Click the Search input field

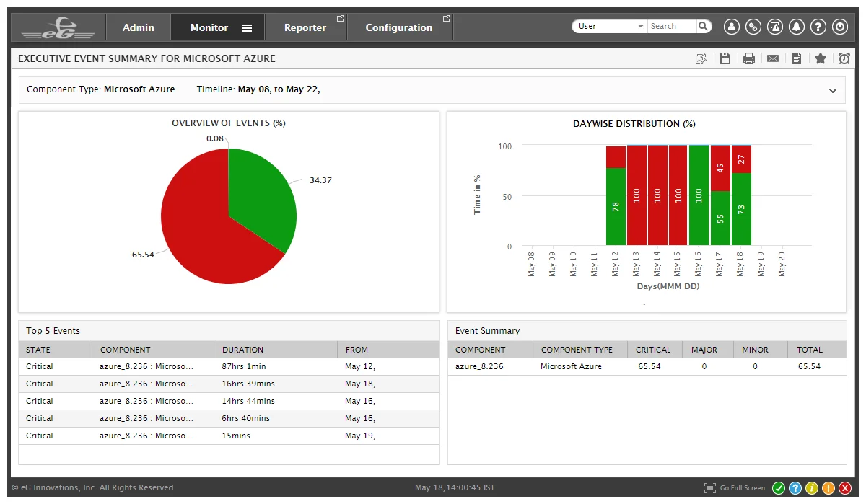click(x=672, y=26)
